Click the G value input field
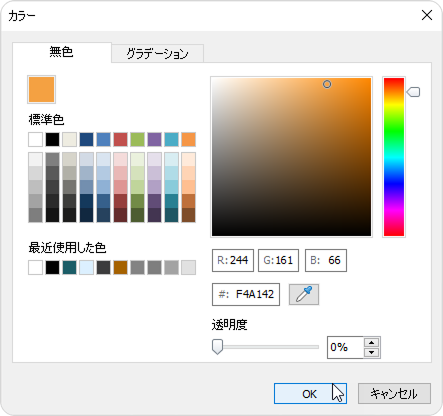 coord(278,260)
